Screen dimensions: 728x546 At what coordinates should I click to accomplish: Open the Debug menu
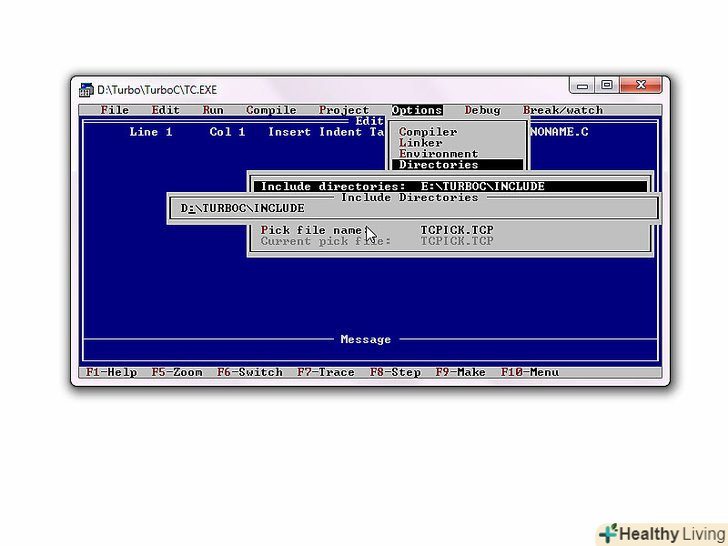pyautogui.click(x=482, y=111)
